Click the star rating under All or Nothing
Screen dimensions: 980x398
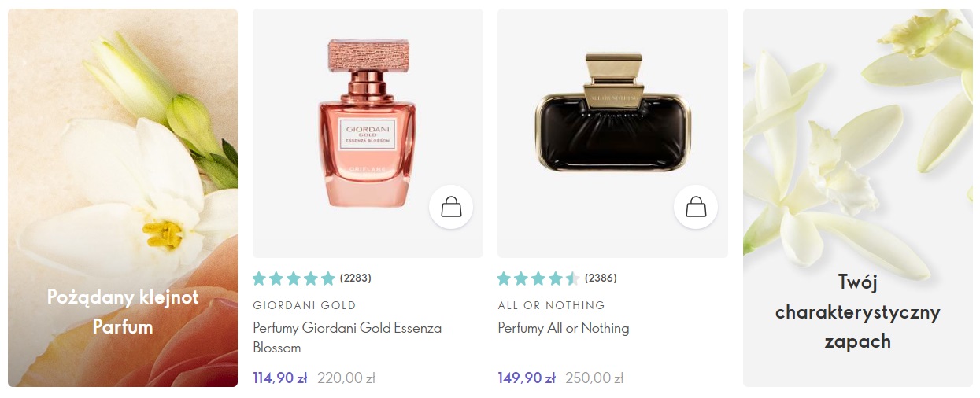[538, 278]
